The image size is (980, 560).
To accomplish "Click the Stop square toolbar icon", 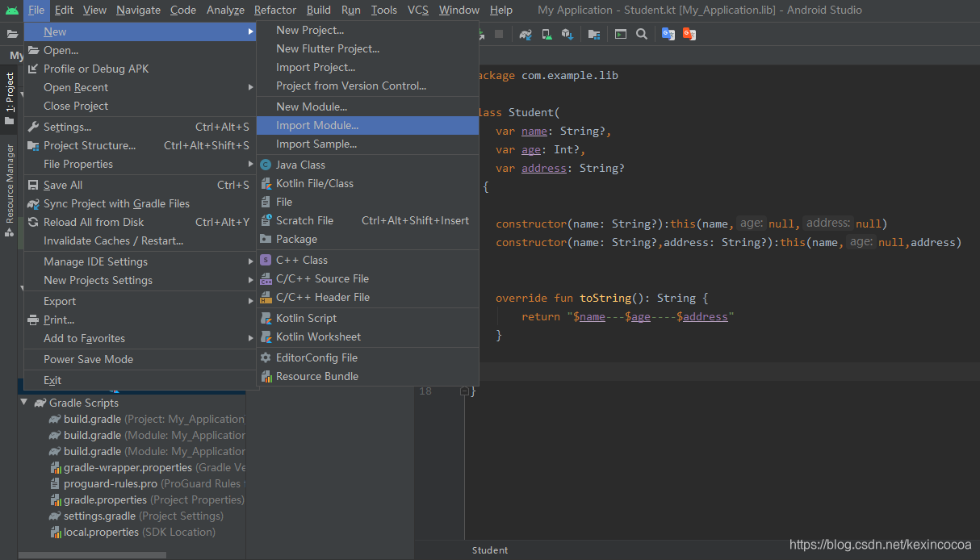I will (499, 34).
